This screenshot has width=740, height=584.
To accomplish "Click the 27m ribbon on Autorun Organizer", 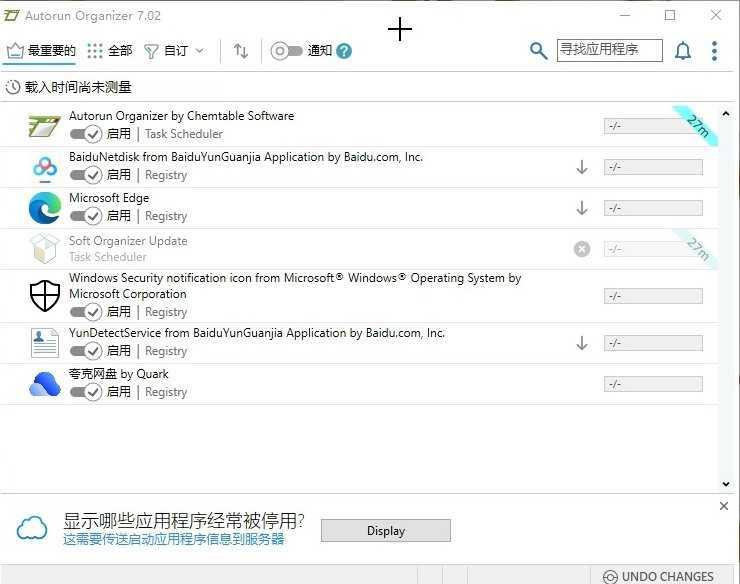I will (697, 125).
